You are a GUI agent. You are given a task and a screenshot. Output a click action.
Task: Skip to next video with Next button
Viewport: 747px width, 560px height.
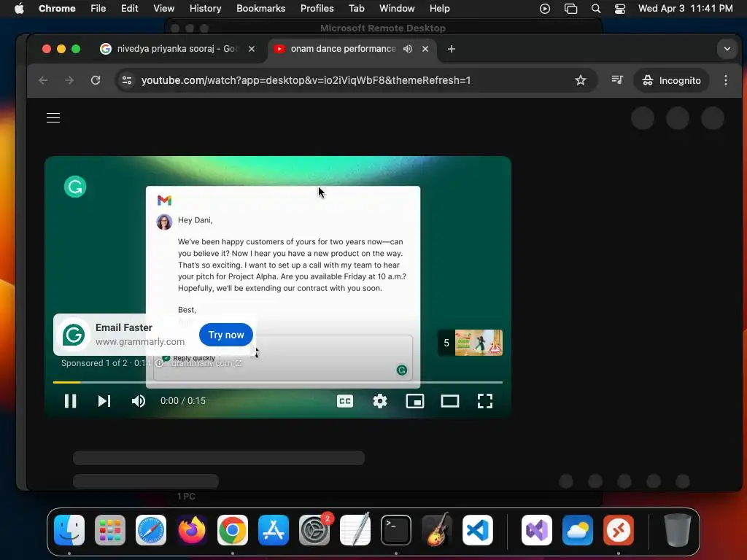pos(104,401)
